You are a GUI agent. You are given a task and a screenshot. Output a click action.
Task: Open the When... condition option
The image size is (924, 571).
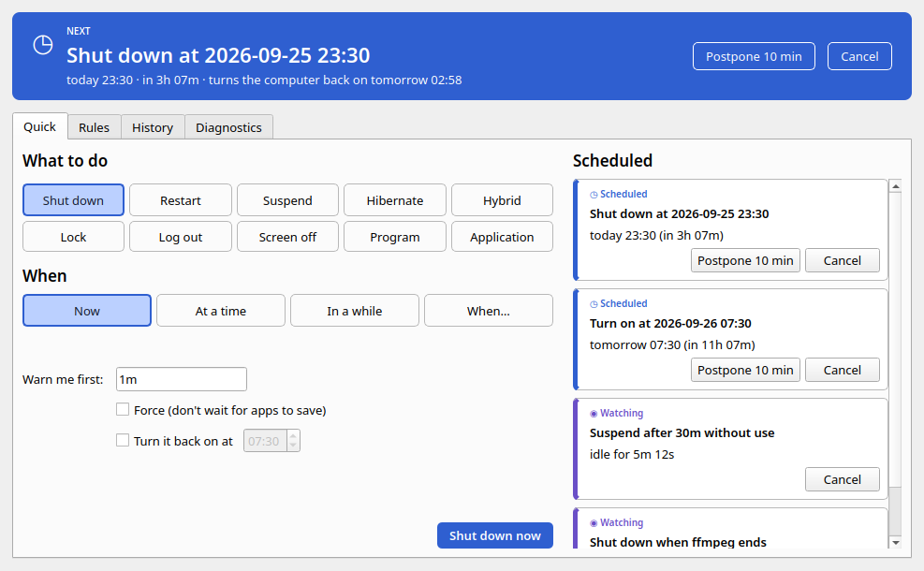489,311
